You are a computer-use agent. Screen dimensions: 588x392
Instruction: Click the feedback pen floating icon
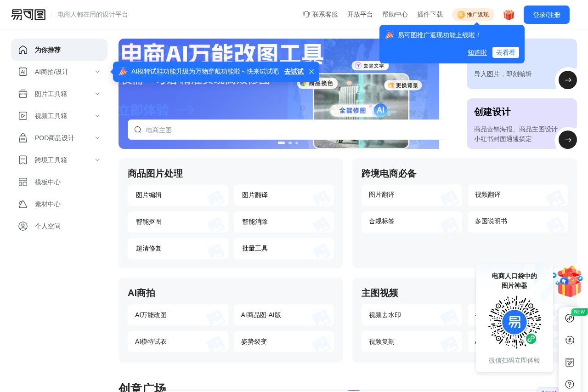[x=570, y=362]
